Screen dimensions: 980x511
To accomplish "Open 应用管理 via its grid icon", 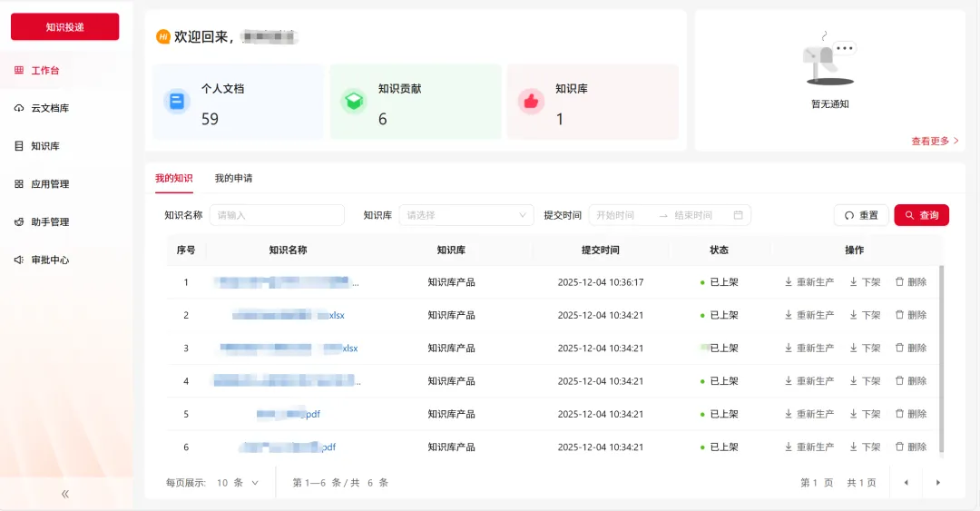I will click(x=19, y=184).
